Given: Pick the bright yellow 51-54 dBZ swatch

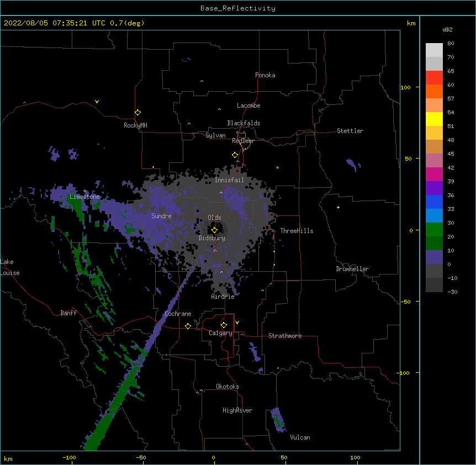Looking at the screenshot, I should click(x=434, y=119).
